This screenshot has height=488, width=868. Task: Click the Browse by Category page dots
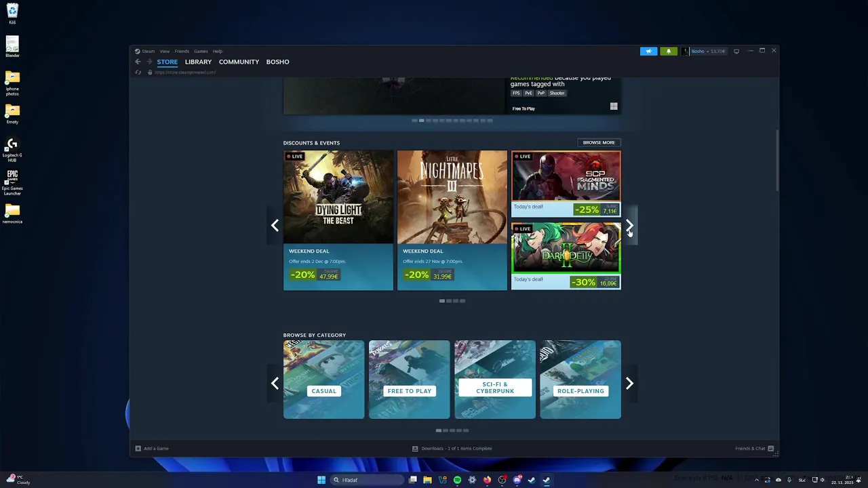[x=452, y=430]
